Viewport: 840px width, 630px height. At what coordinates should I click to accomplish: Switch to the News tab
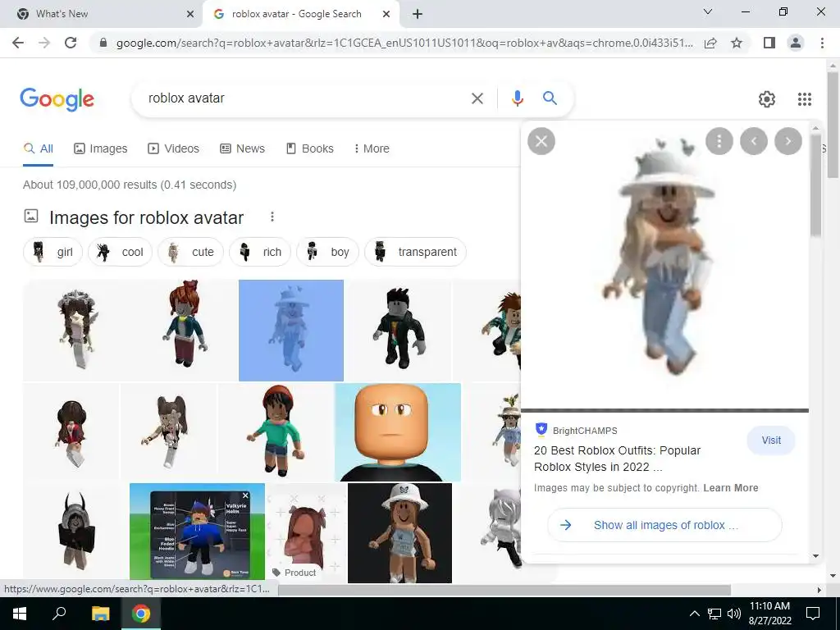tap(243, 149)
